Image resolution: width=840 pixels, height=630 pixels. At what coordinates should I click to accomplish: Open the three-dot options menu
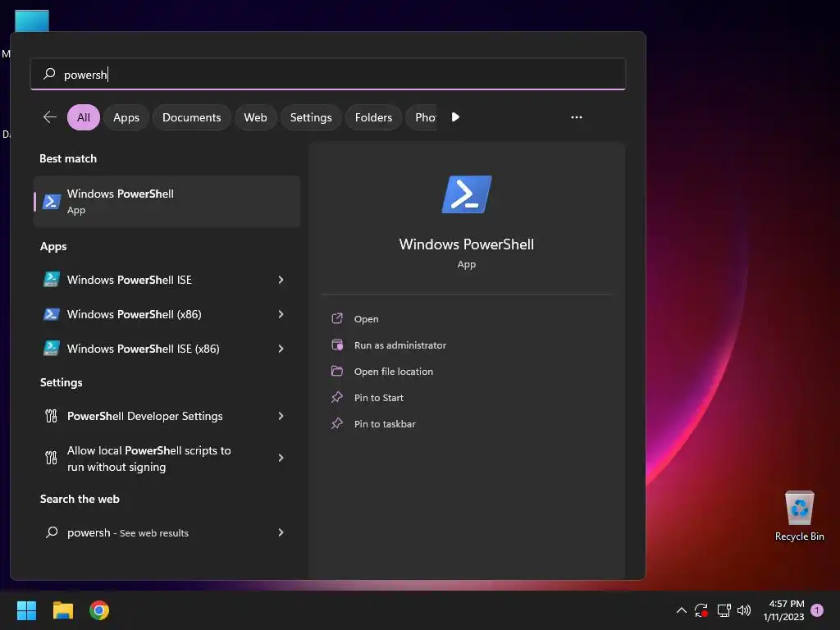click(x=577, y=116)
